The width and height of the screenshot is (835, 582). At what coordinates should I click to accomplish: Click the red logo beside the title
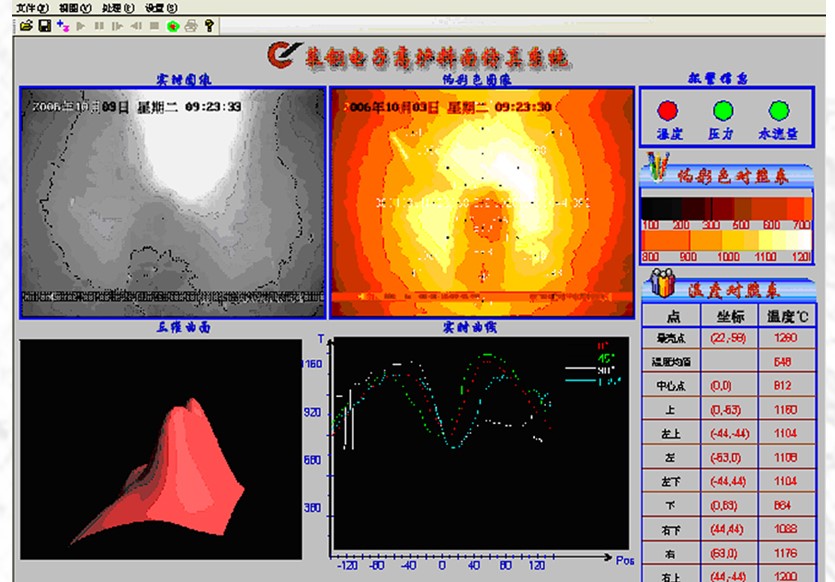pos(284,55)
